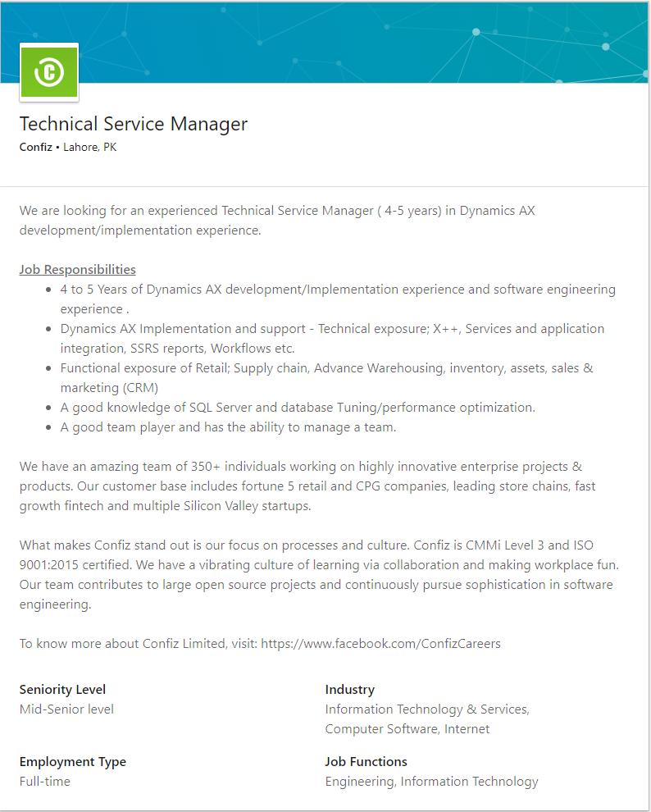This screenshot has width=651, height=812.
Task: Click the underlined Job Responsibilities heading
Action: (78, 269)
